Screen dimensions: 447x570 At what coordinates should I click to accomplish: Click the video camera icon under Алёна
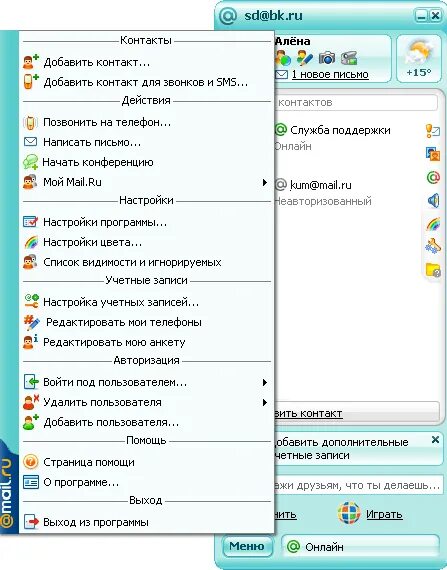tap(349, 58)
